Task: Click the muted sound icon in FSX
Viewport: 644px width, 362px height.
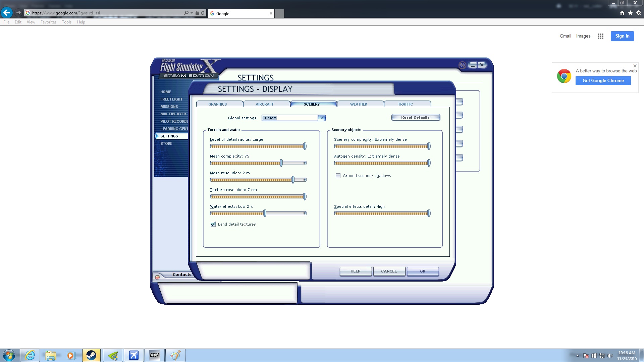Action: pyautogui.click(x=462, y=65)
